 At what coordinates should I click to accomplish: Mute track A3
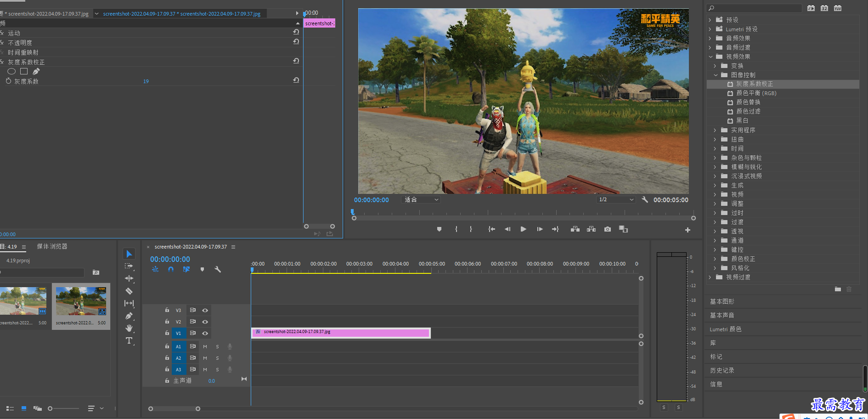point(205,369)
